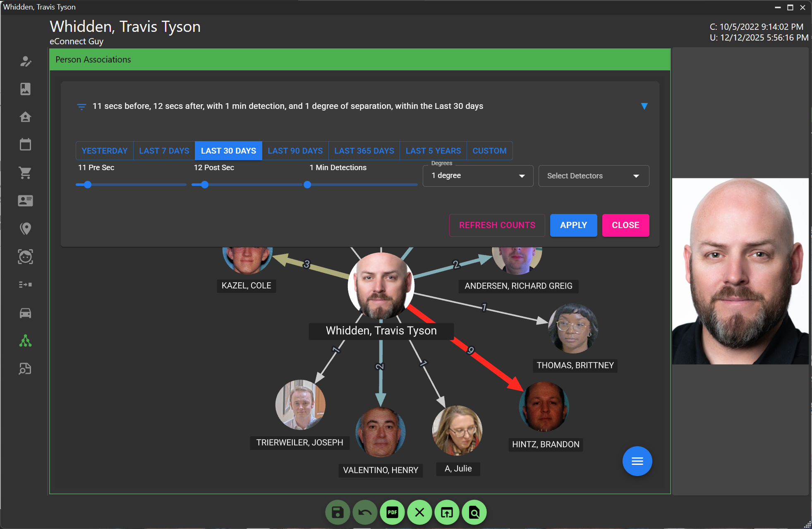812x529 pixels.
Task: Select the facial recognition sidebar icon
Action: coord(25,257)
